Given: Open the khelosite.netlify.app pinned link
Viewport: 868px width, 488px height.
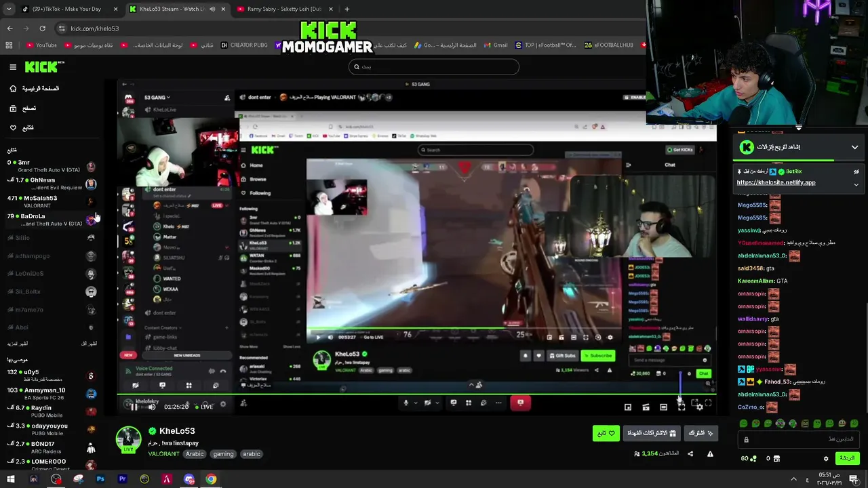Looking at the screenshot, I should click(776, 182).
